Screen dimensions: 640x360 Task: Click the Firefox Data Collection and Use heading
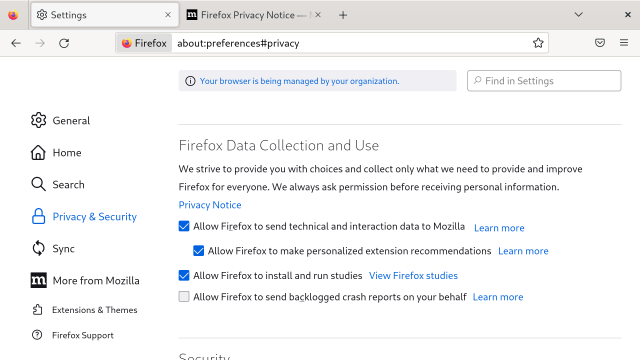(279, 145)
